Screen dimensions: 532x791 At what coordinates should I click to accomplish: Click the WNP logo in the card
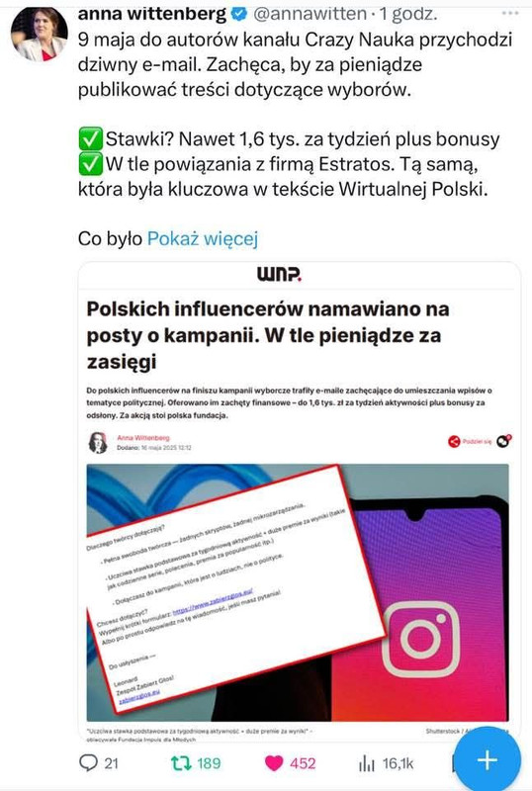pos(279,275)
